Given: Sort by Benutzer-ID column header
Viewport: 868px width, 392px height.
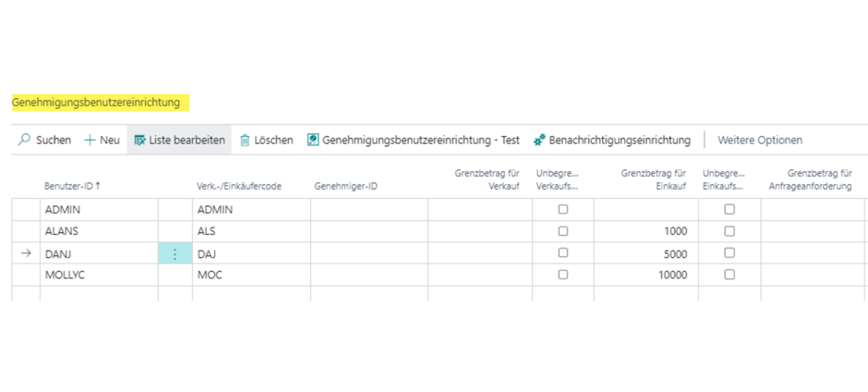Looking at the screenshot, I should (x=72, y=187).
